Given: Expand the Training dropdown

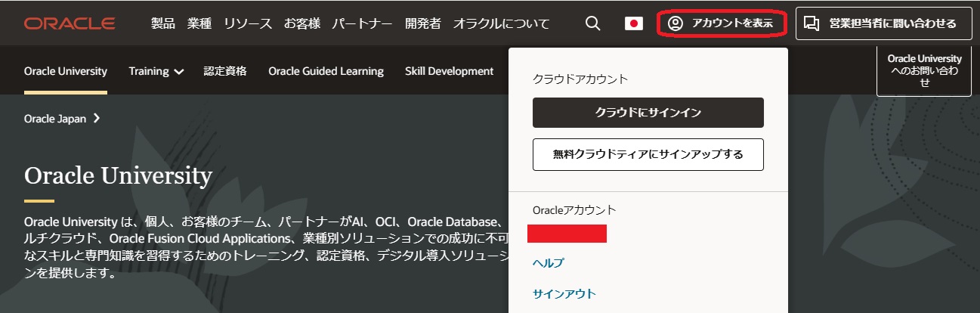Looking at the screenshot, I should tap(156, 71).
